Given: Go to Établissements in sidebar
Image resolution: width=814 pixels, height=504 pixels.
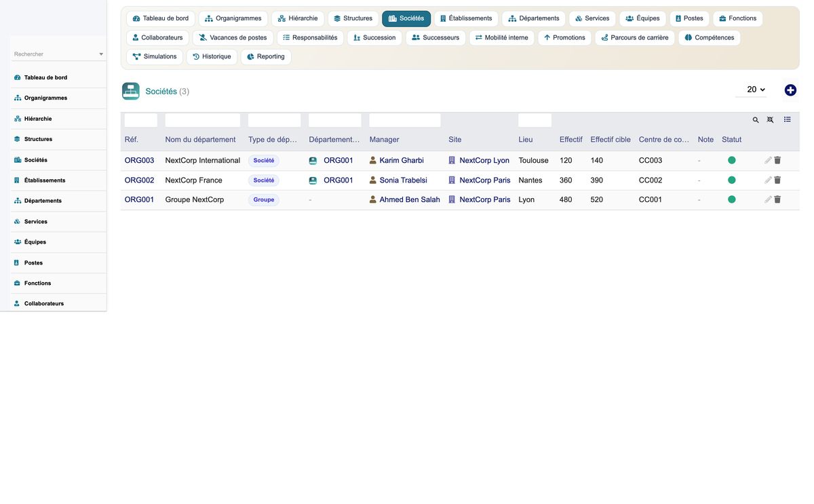Looking at the screenshot, I should pyautogui.click(x=58, y=180).
